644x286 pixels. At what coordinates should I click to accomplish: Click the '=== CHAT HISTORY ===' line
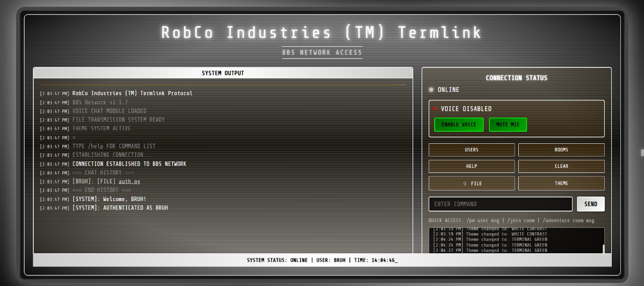point(103,172)
